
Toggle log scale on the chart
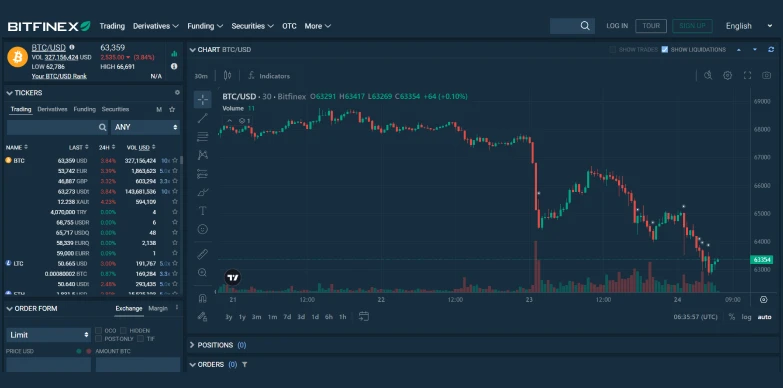click(746, 317)
